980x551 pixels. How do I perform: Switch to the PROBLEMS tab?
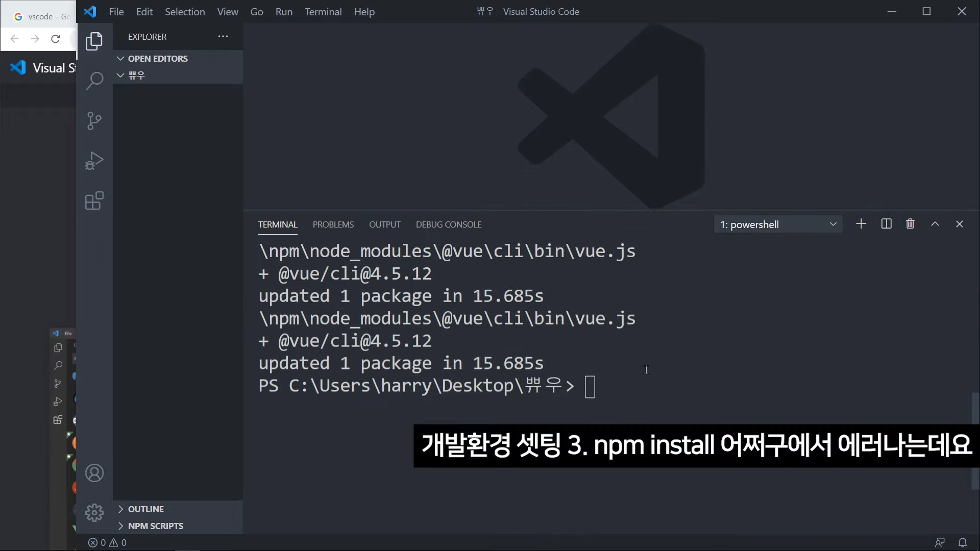click(x=333, y=224)
